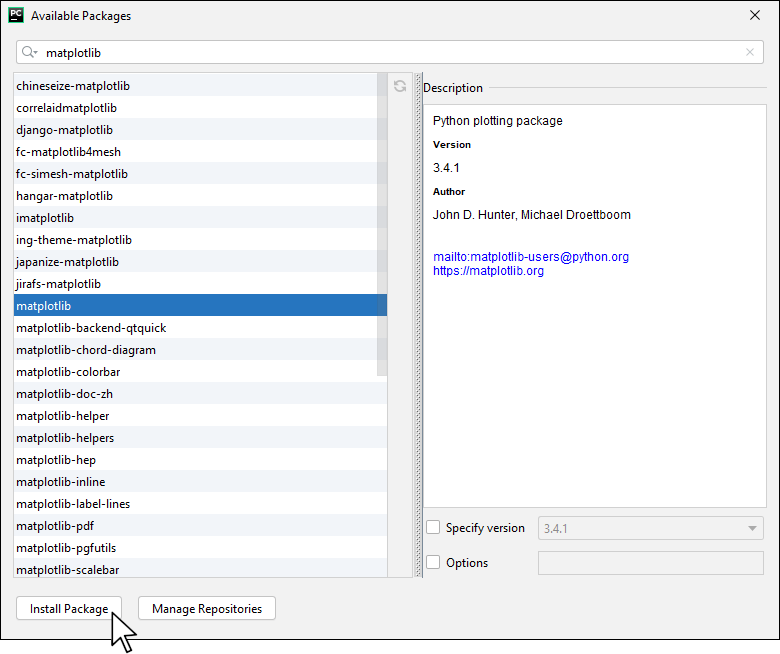Viewport: 780px width, 654px height.
Task: Select matplotlib-pdf package
Action: [200, 525]
